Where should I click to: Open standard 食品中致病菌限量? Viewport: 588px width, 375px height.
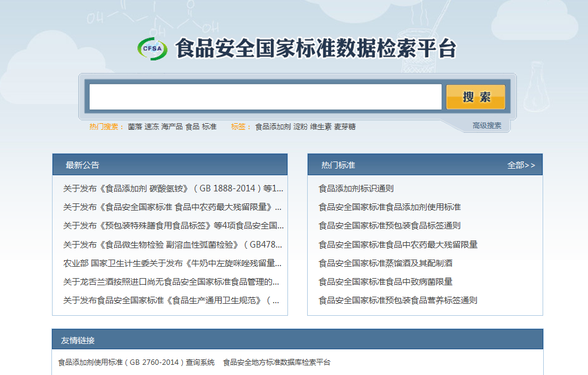385,282
